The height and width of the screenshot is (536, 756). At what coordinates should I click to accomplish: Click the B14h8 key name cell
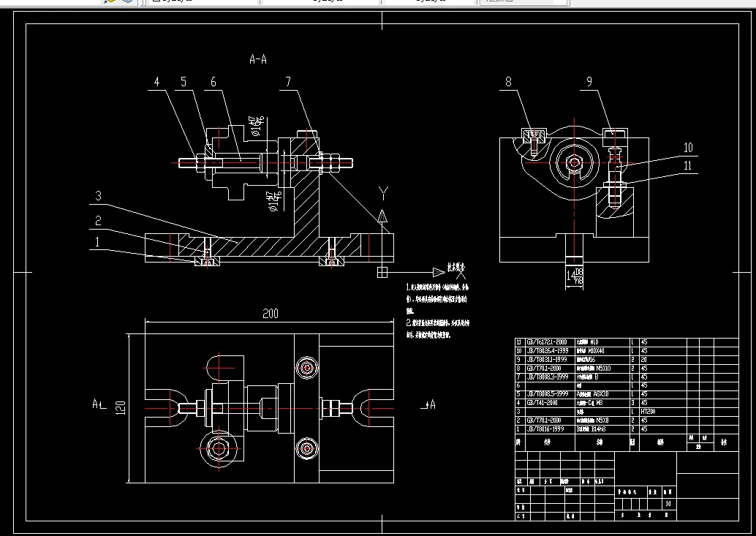point(591,429)
